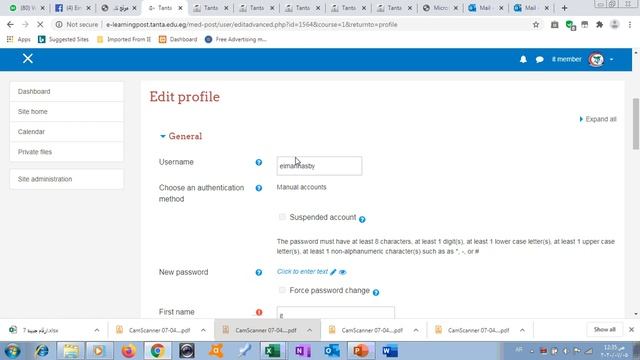Switch to the Micro tab

tap(440, 8)
